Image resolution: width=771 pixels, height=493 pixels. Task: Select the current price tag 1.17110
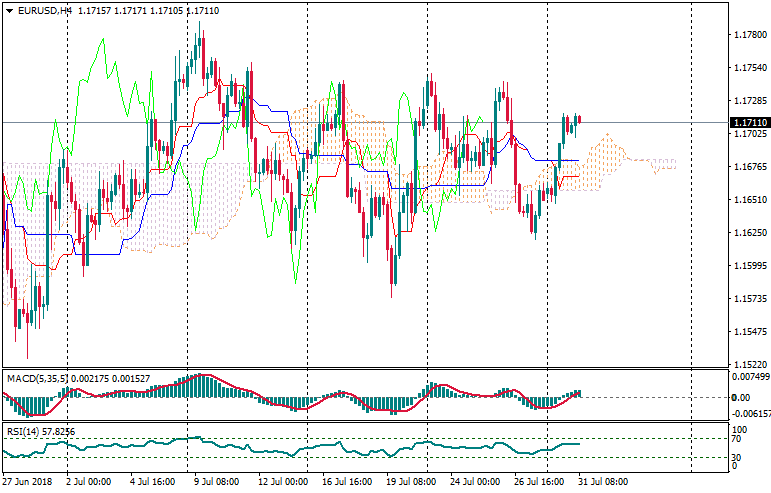[749, 122]
